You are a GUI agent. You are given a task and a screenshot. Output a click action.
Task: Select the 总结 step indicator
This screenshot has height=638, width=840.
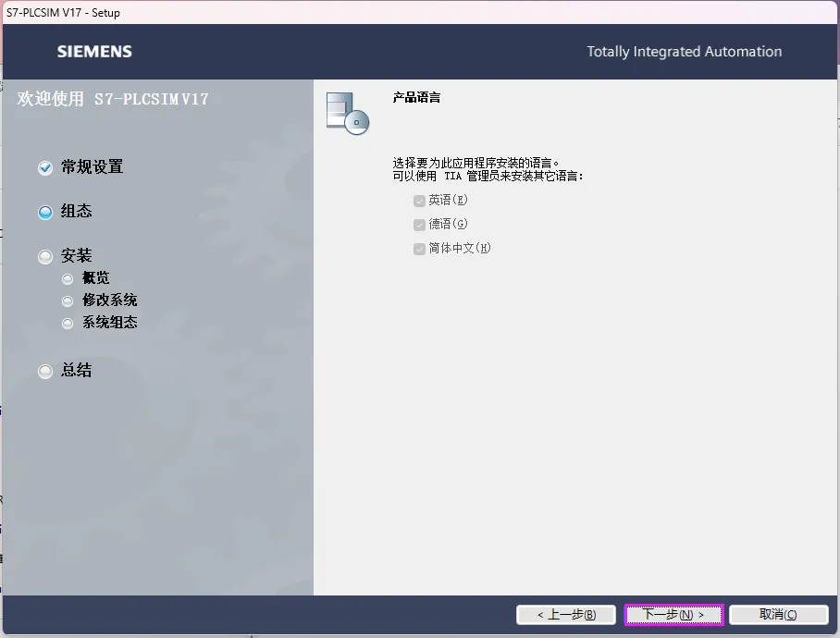point(45,372)
